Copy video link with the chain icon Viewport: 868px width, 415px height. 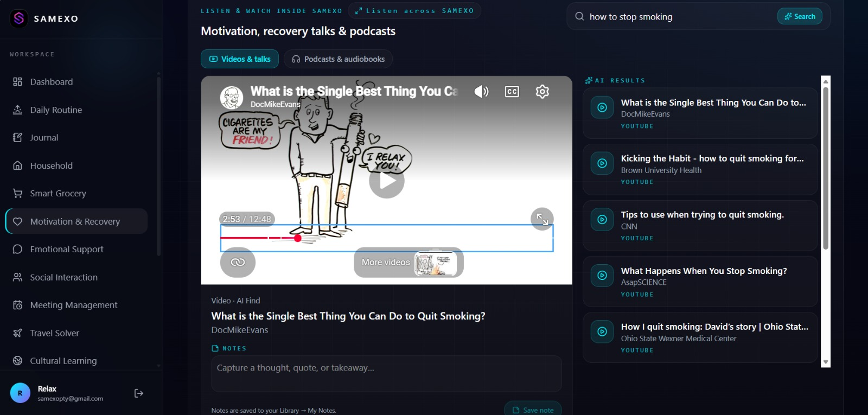pos(238,262)
